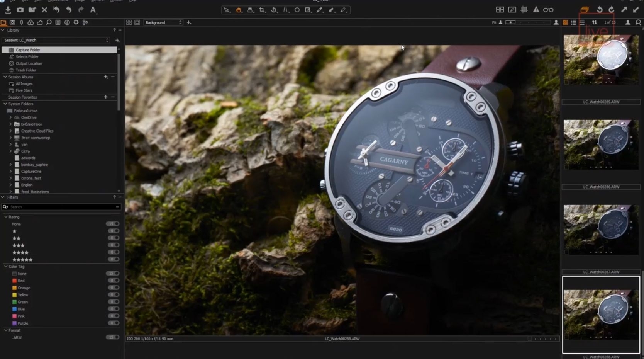The image size is (644, 359).
Task: Click the Import Images download icon
Action: (8, 10)
